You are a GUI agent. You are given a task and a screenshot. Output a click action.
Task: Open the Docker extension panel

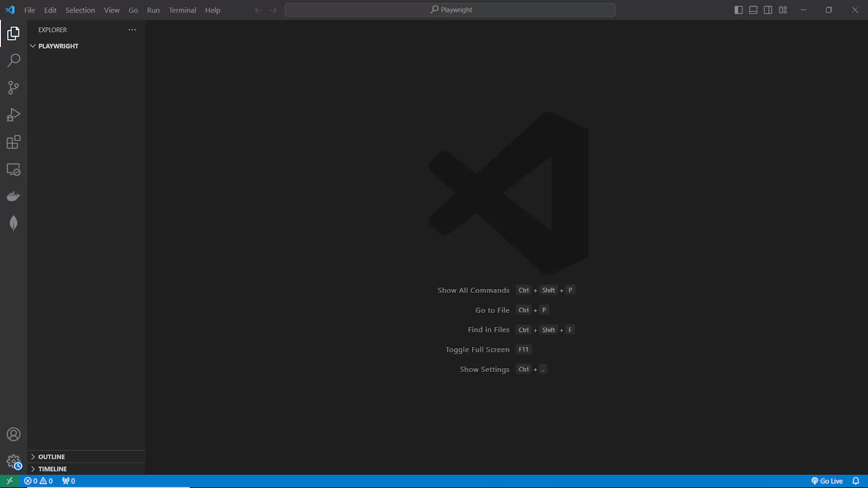pos(14,196)
